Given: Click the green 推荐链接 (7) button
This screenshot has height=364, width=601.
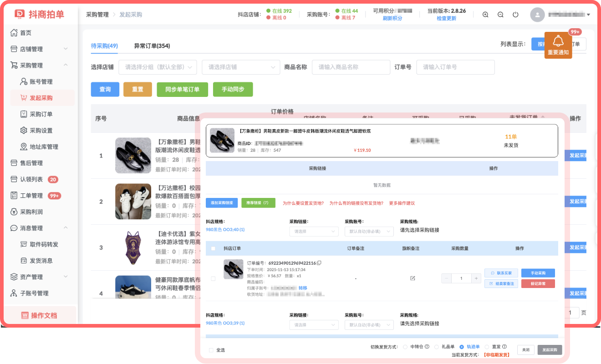Looking at the screenshot, I should point(258,203).
